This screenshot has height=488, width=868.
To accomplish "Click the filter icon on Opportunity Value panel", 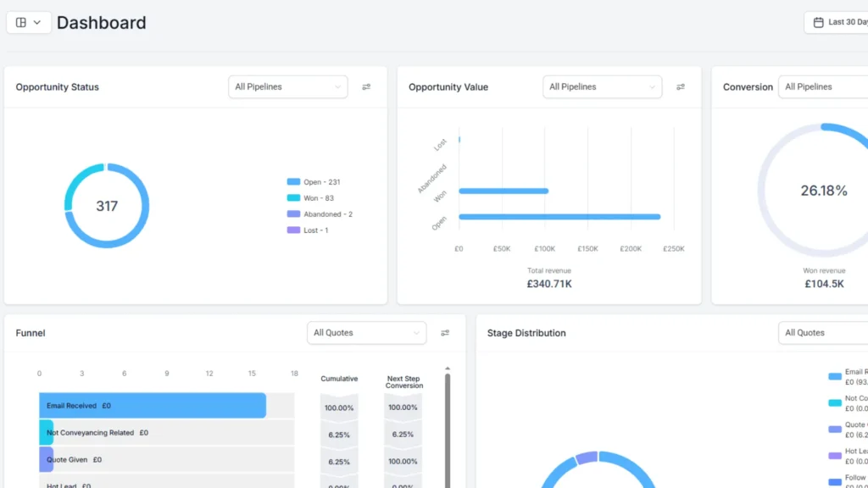I will pos(681,86).
